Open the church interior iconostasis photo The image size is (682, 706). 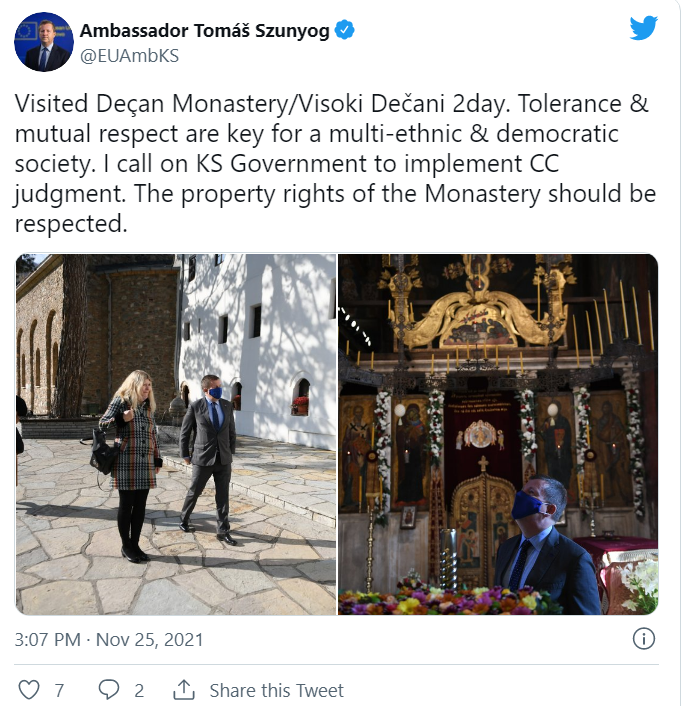(498, 434)
